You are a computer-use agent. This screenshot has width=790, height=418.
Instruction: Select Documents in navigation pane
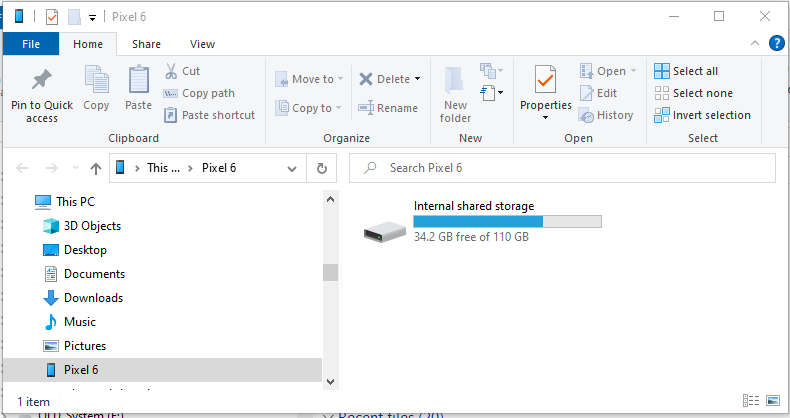pyautogui.click(x=84, y=274)
